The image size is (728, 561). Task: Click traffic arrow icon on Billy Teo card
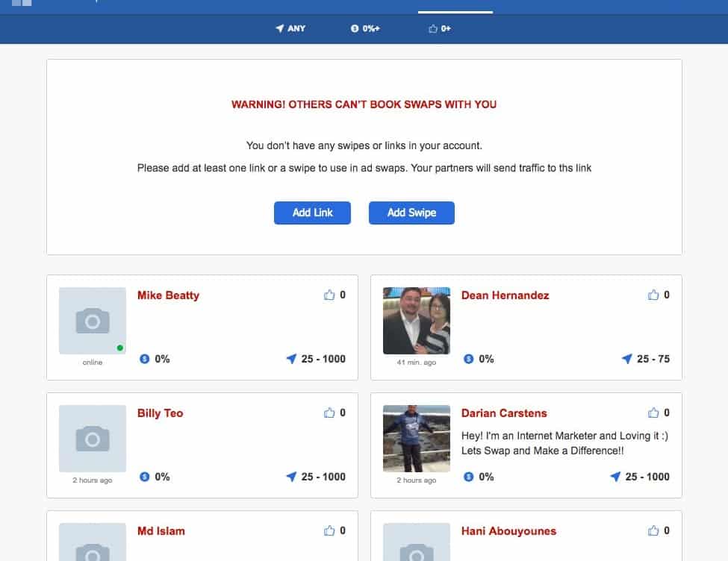pyautogui.click(x=291, y=477)
